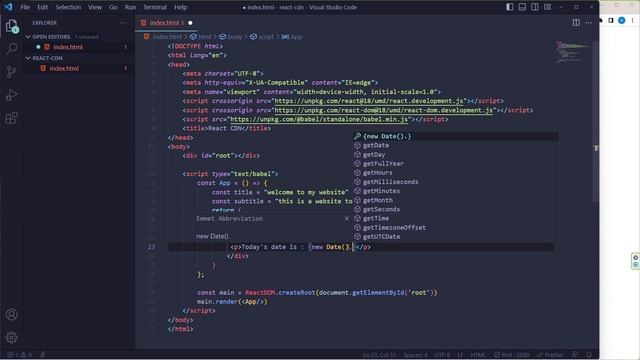This screenshot has width=640, height=360.
Task: Open the Help menu
Action: tap(180, 7)
